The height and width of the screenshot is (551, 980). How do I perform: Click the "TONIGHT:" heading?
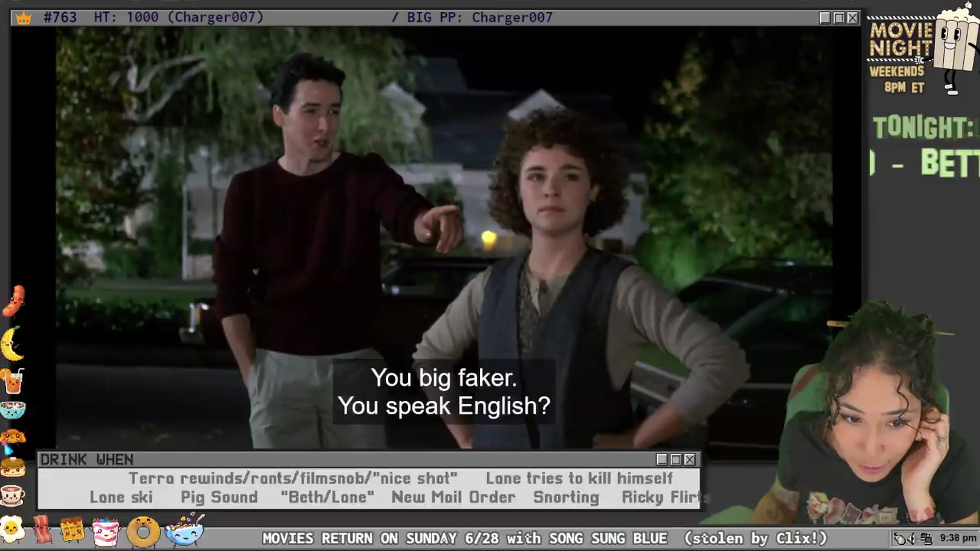(923, 128)
